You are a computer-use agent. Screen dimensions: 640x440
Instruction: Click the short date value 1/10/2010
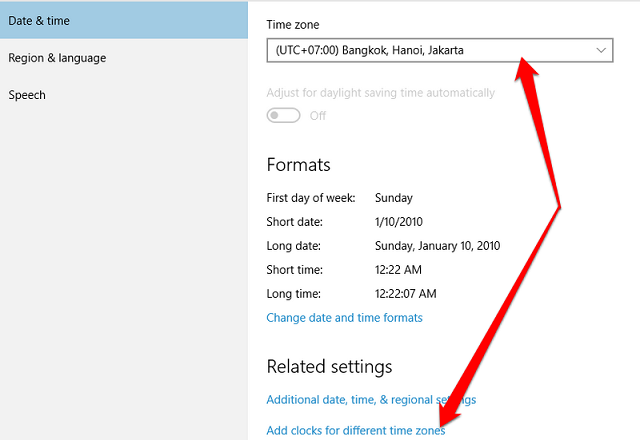401,222
